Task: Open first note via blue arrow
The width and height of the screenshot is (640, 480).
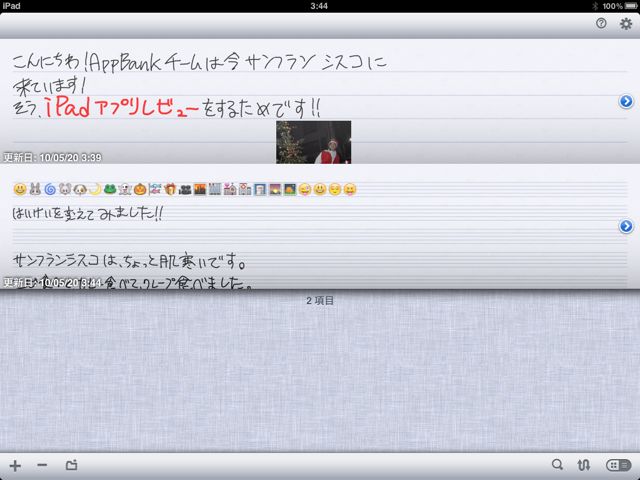Action: pyautogui.click(x=626, y=101)
